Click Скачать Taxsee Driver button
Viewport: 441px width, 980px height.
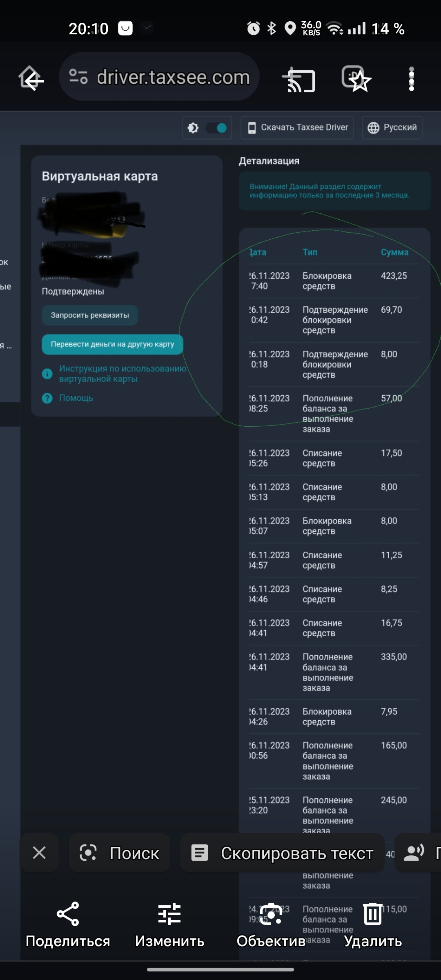point(297,127)
